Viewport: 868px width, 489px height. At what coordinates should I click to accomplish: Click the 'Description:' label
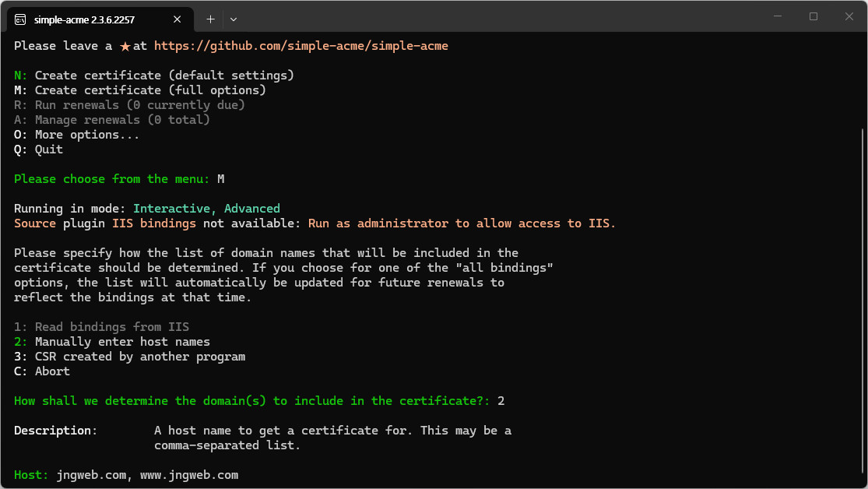(55, 431)
